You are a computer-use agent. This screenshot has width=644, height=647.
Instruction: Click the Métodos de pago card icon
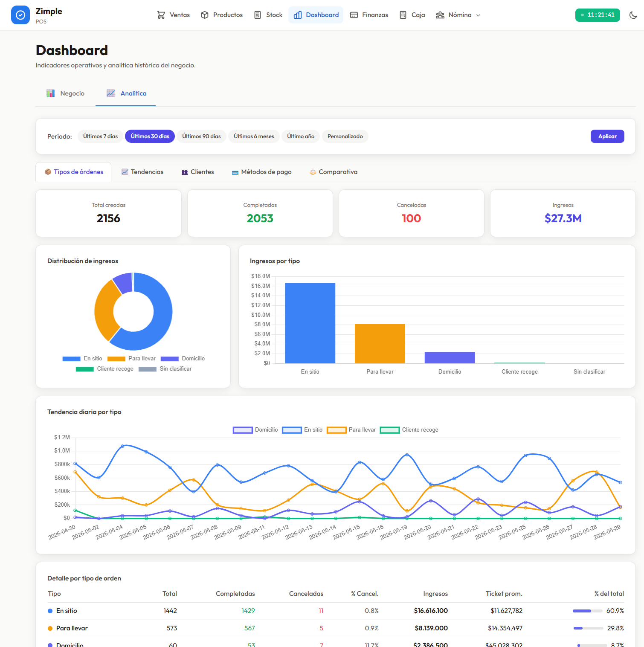click(x=235, y=172)
